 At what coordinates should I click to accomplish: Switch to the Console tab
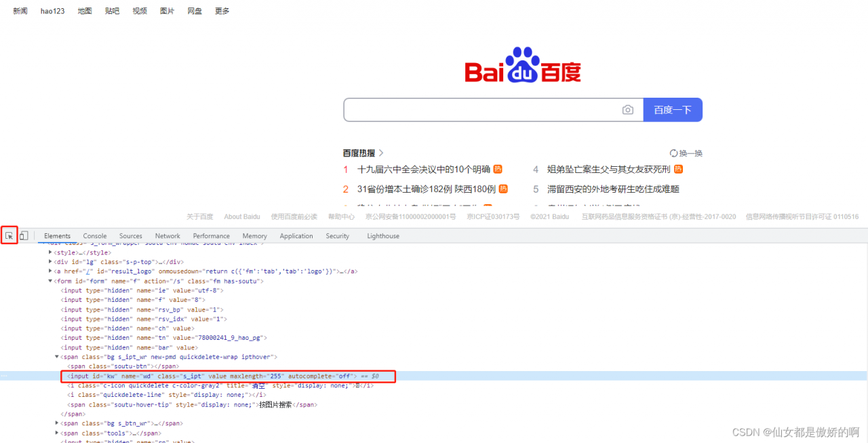tap(94, 235)
